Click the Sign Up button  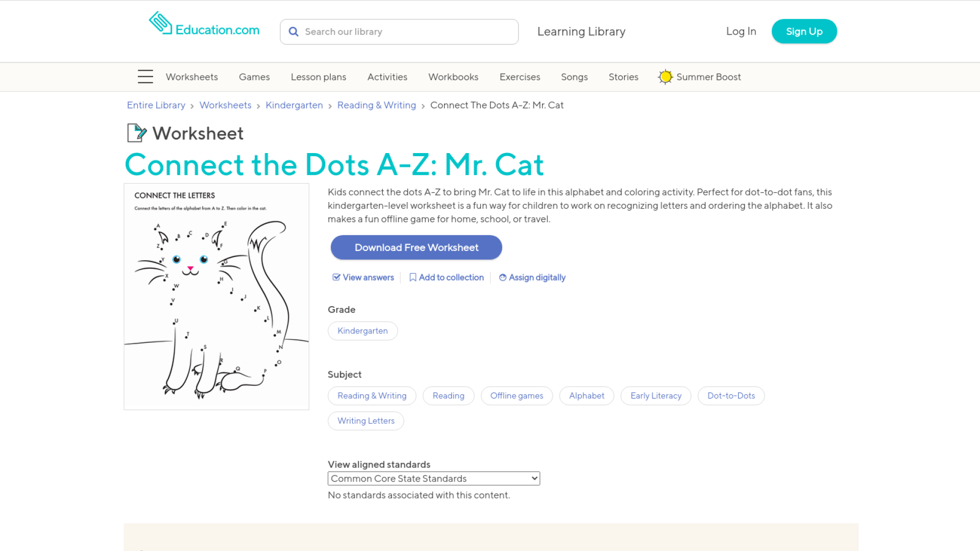click(804, 32)
